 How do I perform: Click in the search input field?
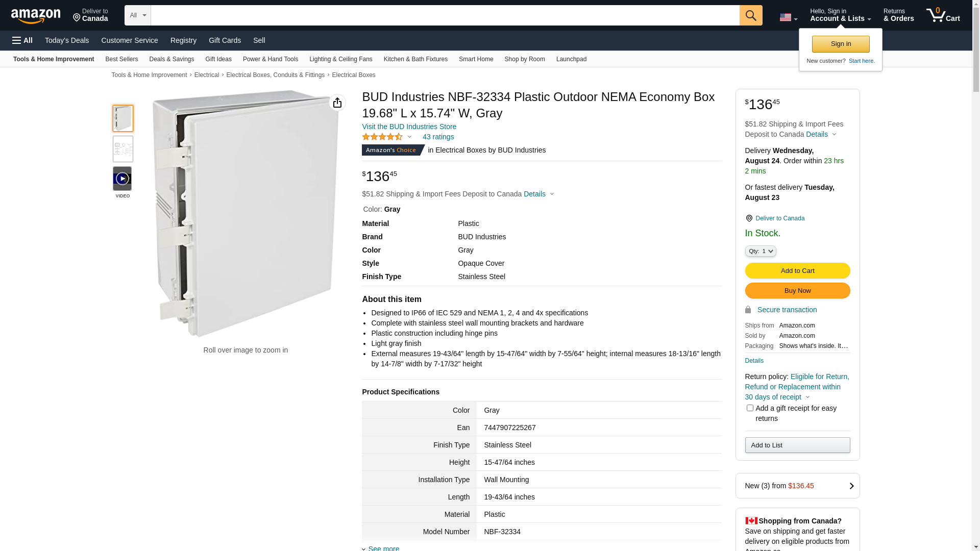coord(444,15)
